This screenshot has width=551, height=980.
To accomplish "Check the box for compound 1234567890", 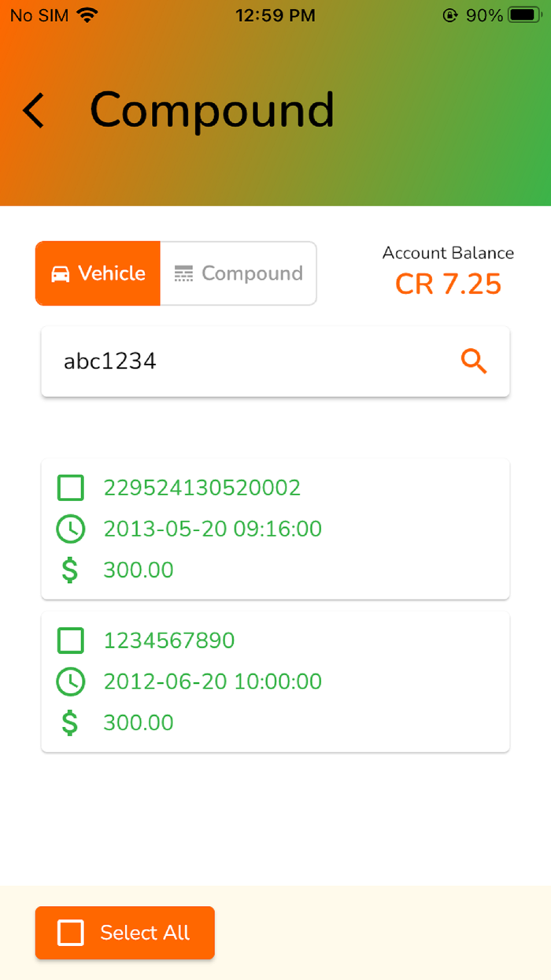I will [70, 640].
